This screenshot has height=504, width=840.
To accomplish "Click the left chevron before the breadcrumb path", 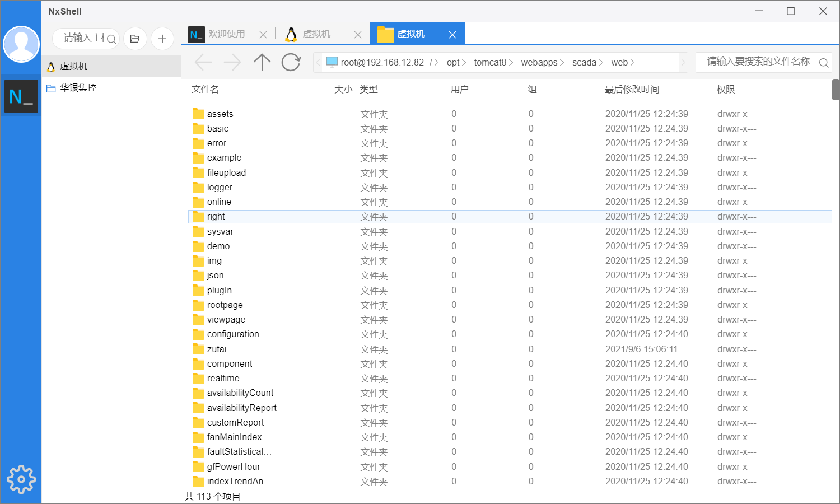I will click(x=318, y=62).
